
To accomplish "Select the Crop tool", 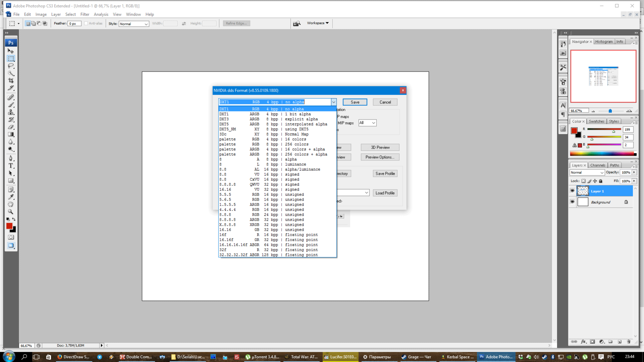I will (x=11, y=80).
